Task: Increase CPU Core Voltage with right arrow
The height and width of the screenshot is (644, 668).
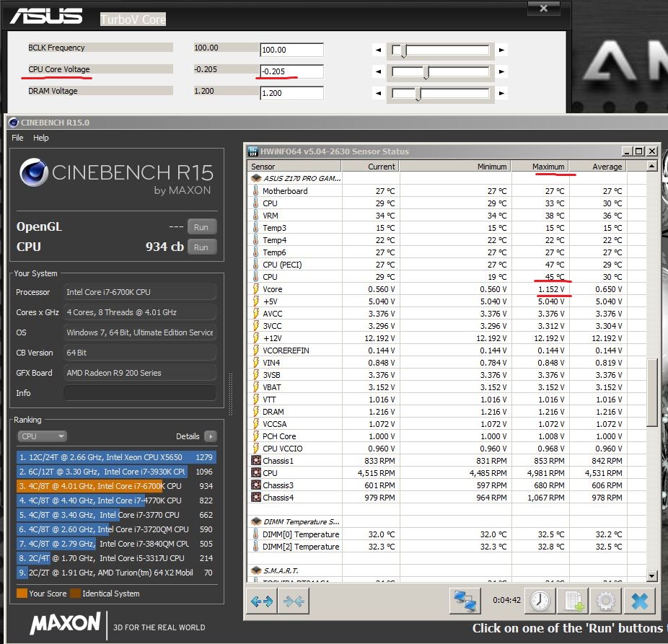Action: click(501, 71)
